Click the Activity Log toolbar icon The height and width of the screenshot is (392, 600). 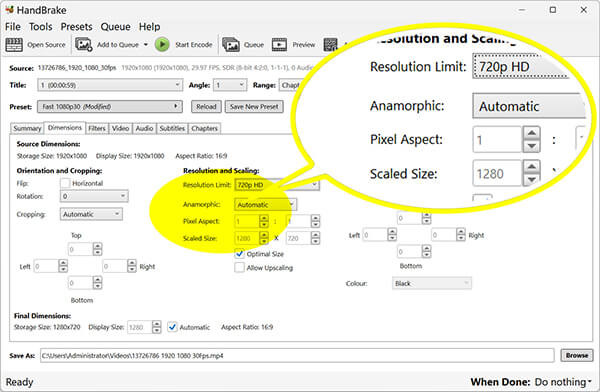tap(330, 45)
